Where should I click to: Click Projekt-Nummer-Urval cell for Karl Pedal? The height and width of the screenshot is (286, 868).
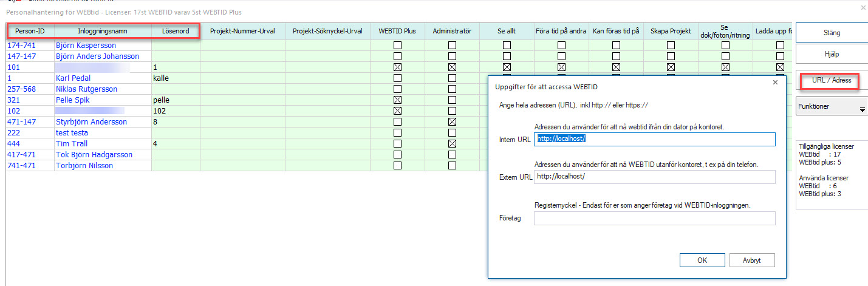tap(243, 78)
